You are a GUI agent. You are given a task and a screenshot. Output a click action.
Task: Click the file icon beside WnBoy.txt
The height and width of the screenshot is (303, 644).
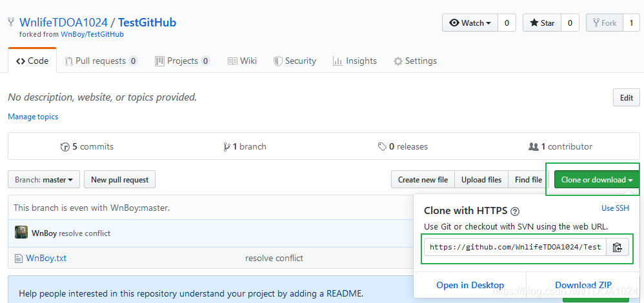[18, 259]
